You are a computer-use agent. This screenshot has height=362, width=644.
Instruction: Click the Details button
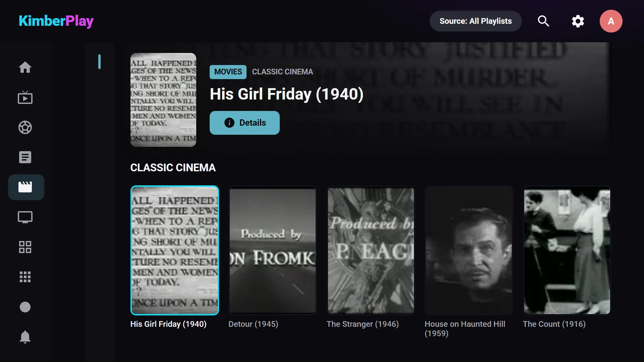(245, 123)
